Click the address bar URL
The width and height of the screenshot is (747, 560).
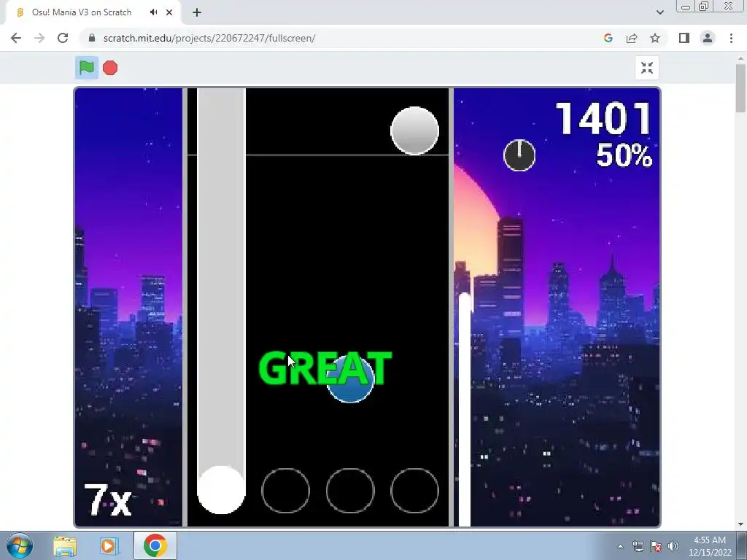coord(209,38)
